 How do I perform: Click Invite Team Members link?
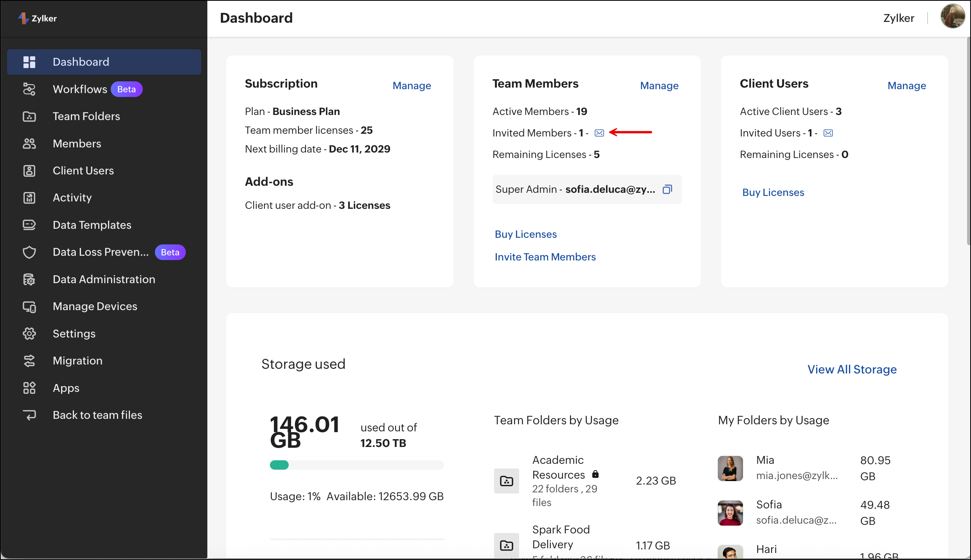(x=545, y=257)
